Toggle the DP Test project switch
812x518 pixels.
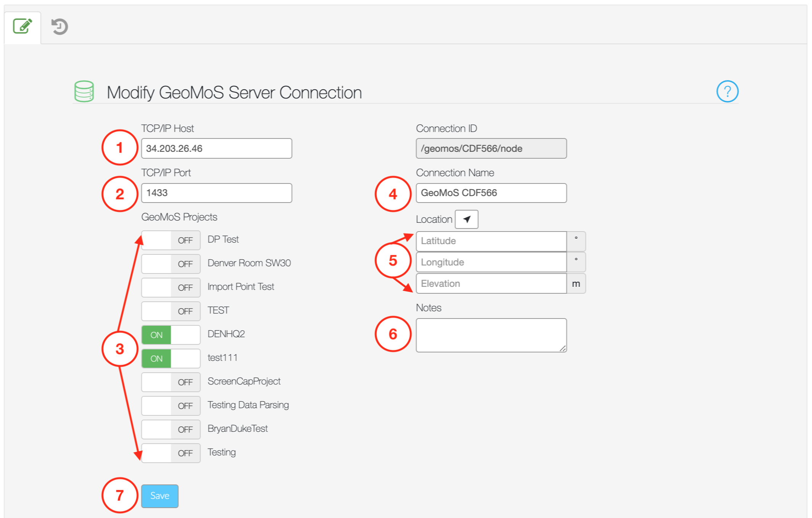(171, 240)
